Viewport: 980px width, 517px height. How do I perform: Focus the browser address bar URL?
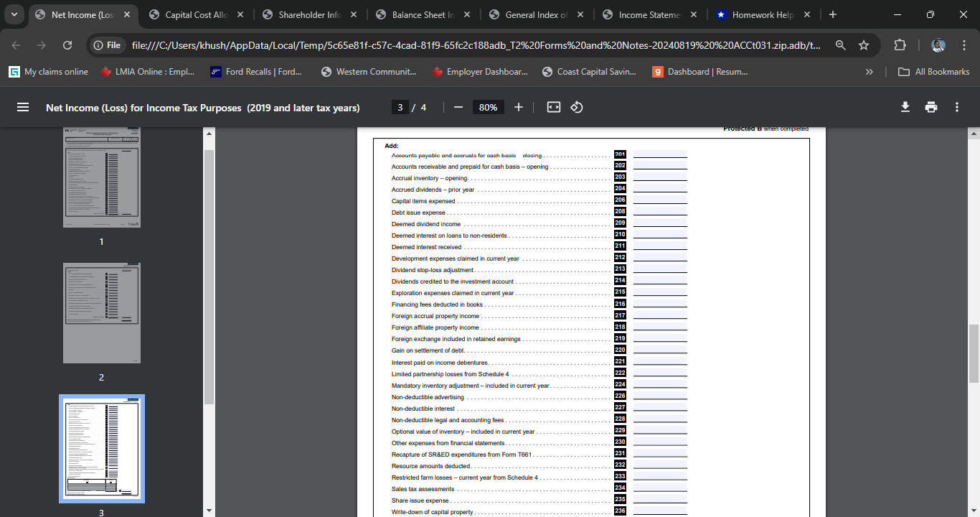click(x=476, y=45)
